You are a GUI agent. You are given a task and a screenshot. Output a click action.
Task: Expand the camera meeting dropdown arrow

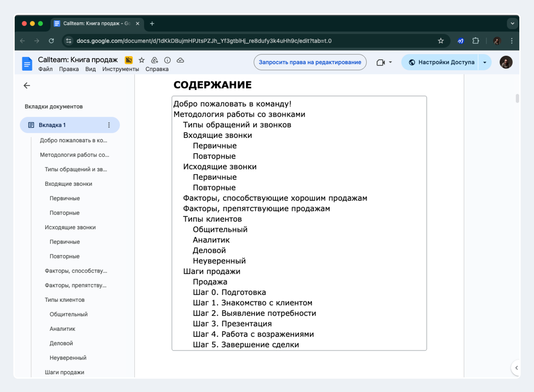coord(390,62)
